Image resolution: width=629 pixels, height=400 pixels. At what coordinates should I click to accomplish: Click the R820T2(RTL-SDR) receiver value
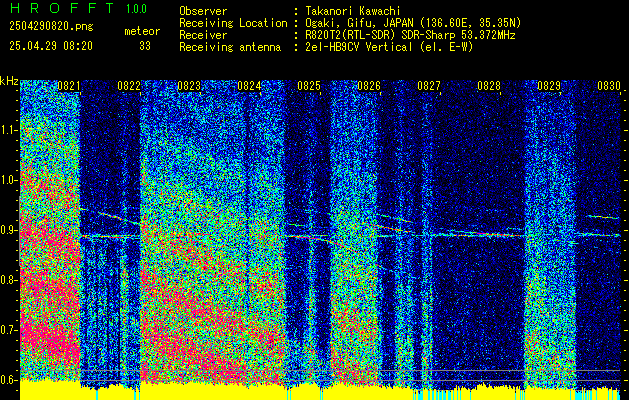[x=410, y=35]
